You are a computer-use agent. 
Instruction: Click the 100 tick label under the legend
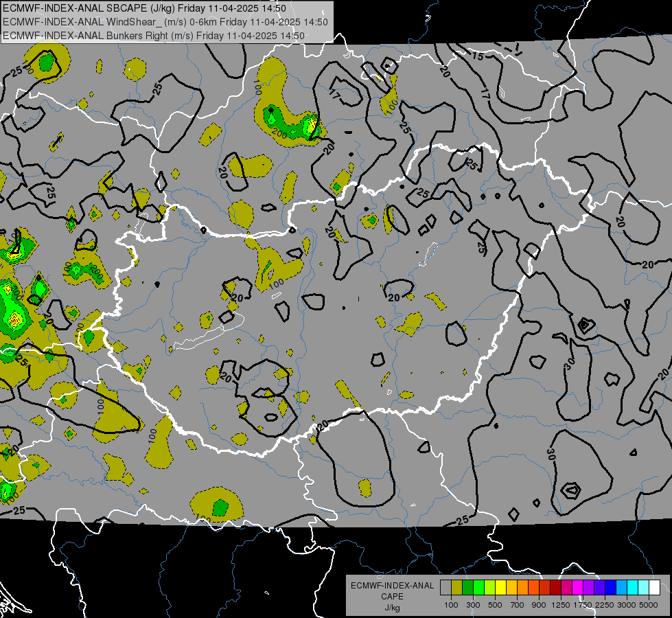(x=451, y=605)
